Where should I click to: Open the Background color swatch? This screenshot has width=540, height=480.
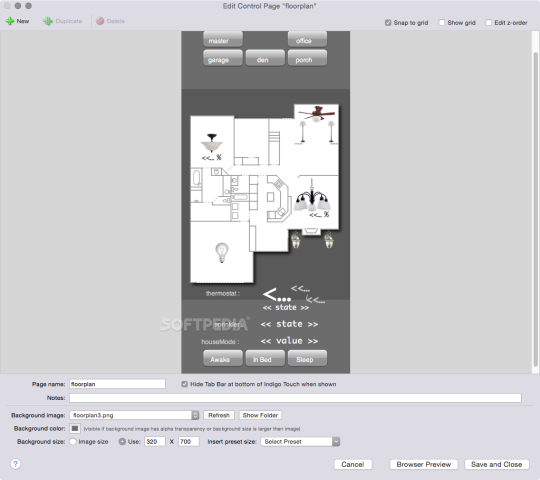coord(75,429)
